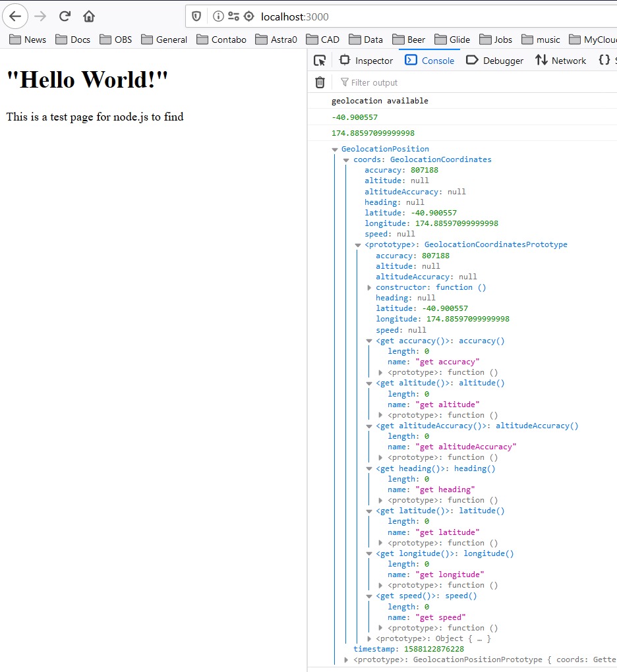
Task: Expand the GeolocationPositionPrototype node
Action: tap(347, 659)
